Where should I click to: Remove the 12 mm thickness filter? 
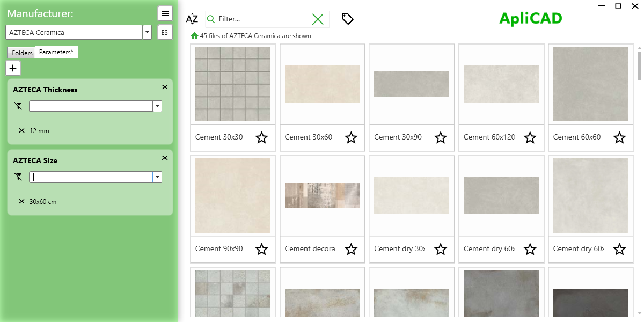pos(21,130)
